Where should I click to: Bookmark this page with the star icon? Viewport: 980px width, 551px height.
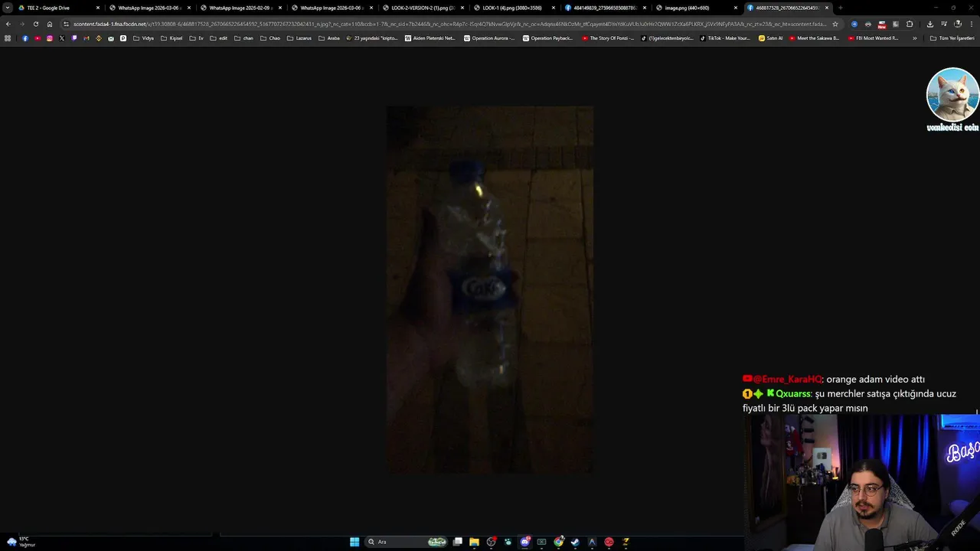[835, 24]
